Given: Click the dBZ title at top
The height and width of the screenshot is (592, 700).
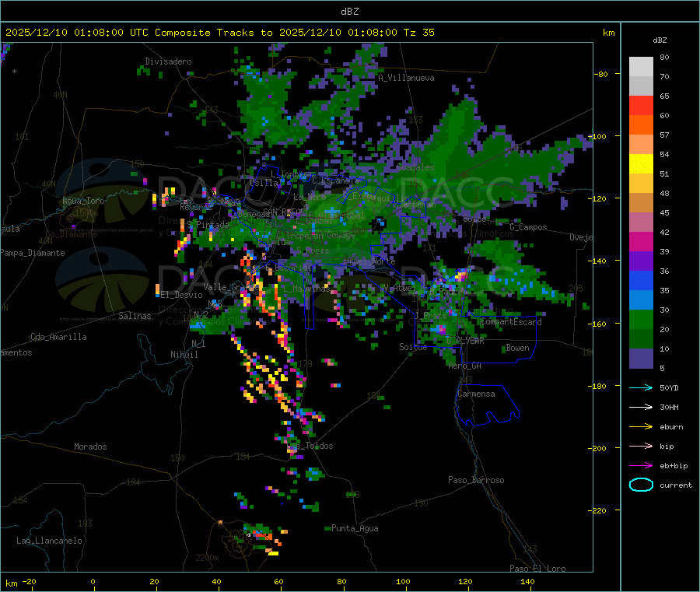Looking at the screenshot, I should pyautogui.click(x=349, y=12).
